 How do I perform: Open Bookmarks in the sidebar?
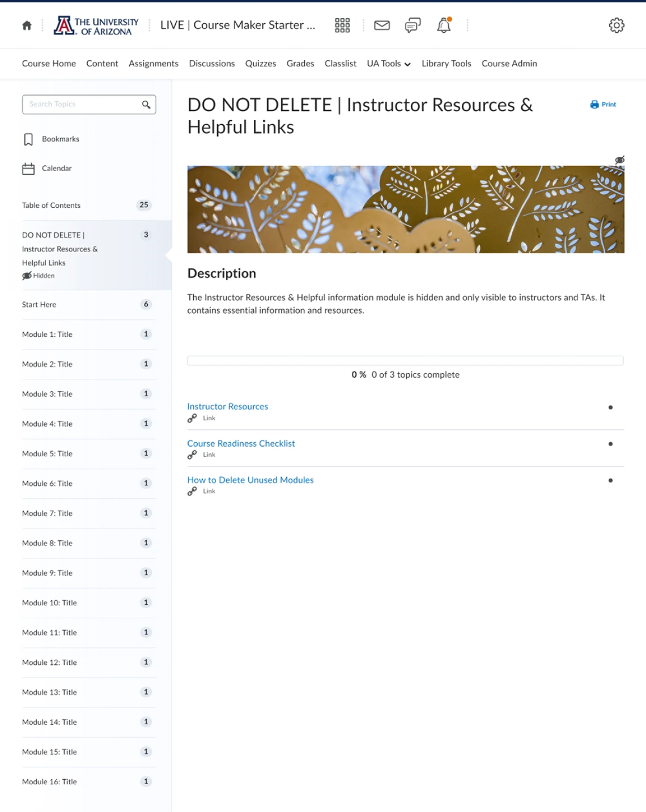pos(61,139)
